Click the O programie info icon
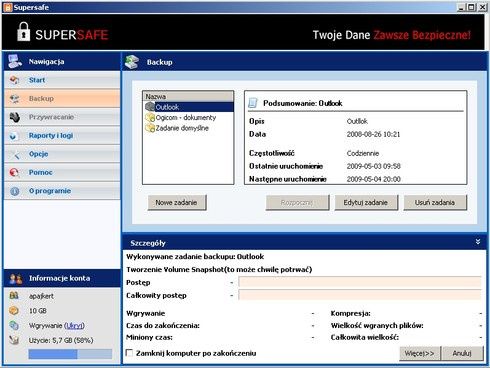 [x=14, y=191]
